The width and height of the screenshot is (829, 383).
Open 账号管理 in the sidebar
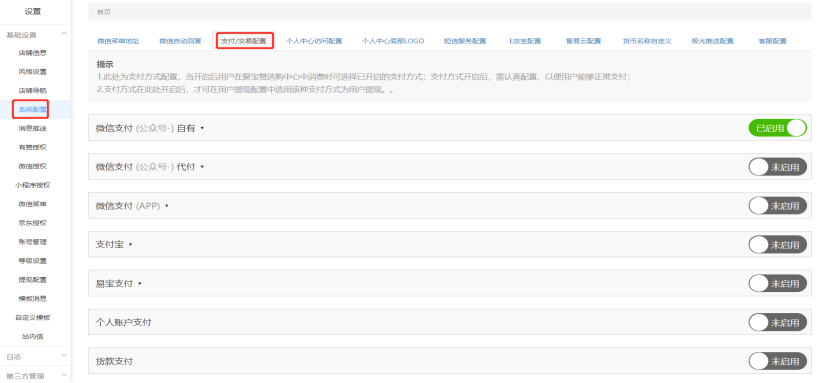(33, 242)
